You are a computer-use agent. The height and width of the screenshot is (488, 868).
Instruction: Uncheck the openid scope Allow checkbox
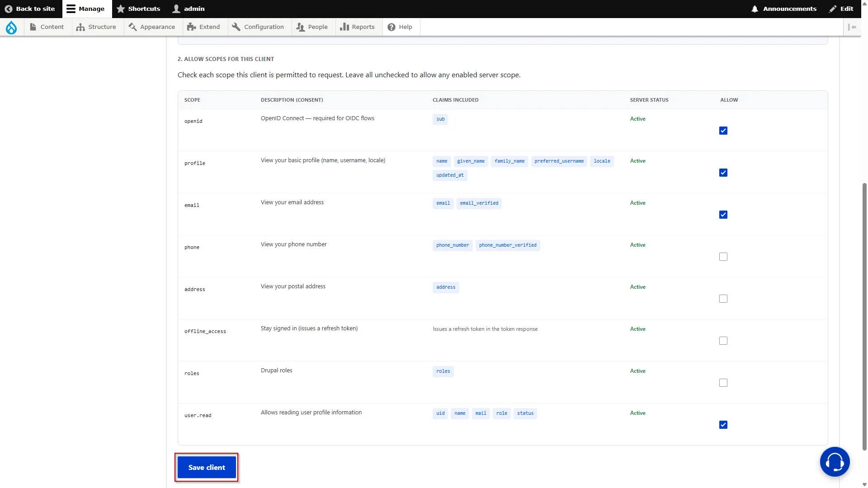pyautogui.click(x=723, y=131)
